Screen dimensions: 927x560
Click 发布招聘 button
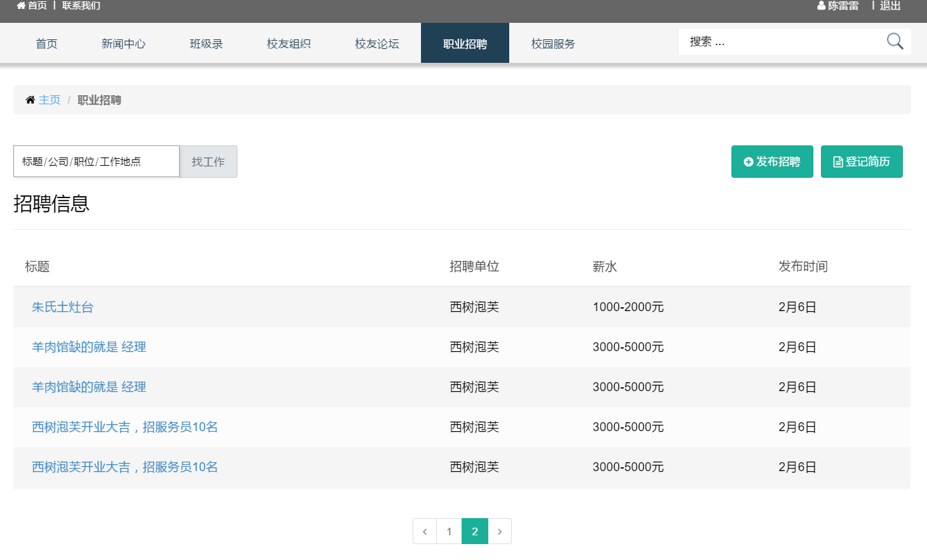772,162
